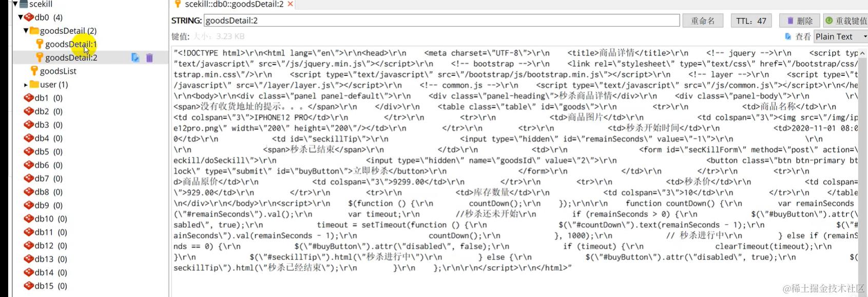Click the db15 database icon
This screenshot has width=868, height=297.
point(29,286)
